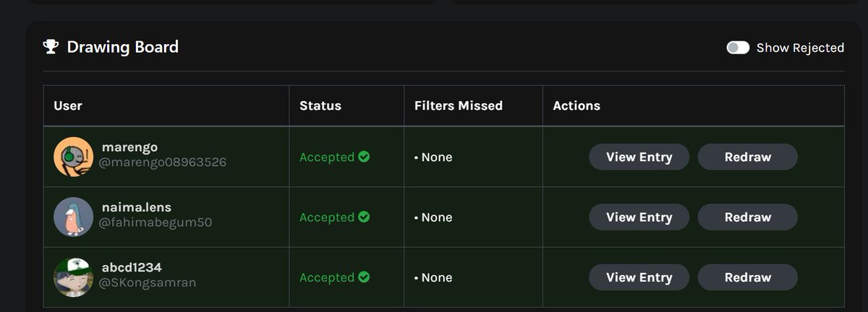Click the green checkmark in marengo's row
This screenshot has height=312, width=868.
(x=364, y=157)
